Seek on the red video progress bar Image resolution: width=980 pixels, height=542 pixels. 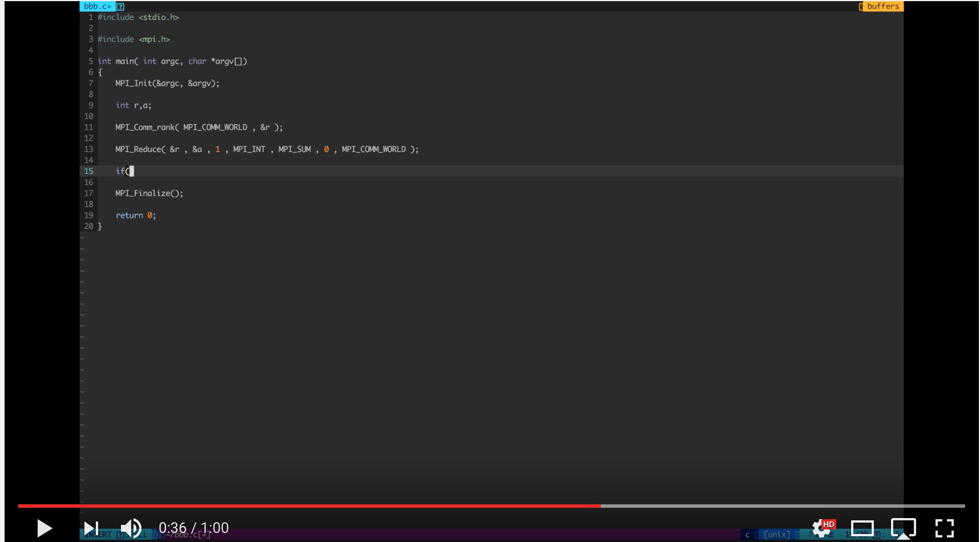pyautogui.click(x=309, y=506)
